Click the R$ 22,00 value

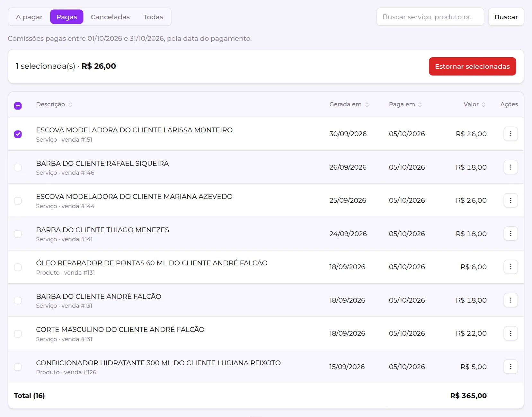[471, 333]
